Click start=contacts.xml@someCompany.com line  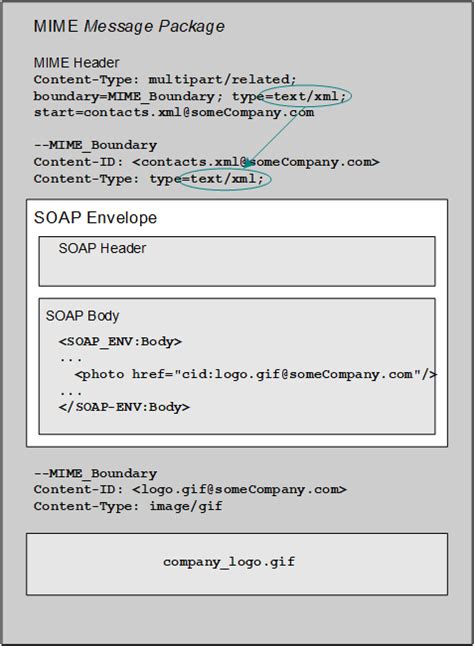point(174,112)
